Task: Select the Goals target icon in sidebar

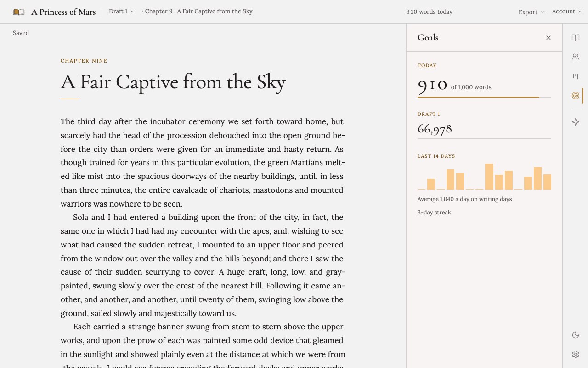Action: 576,96
